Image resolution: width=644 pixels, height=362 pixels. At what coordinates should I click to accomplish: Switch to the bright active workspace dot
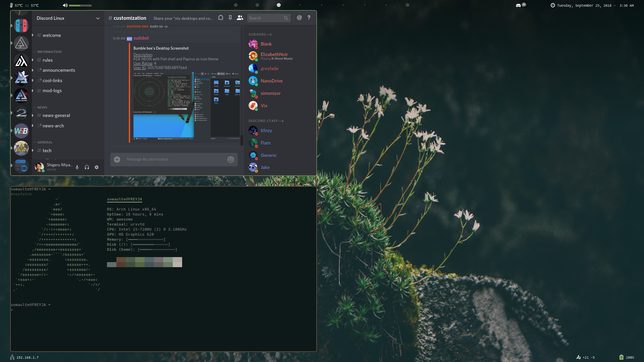click(x=279, y=5)
